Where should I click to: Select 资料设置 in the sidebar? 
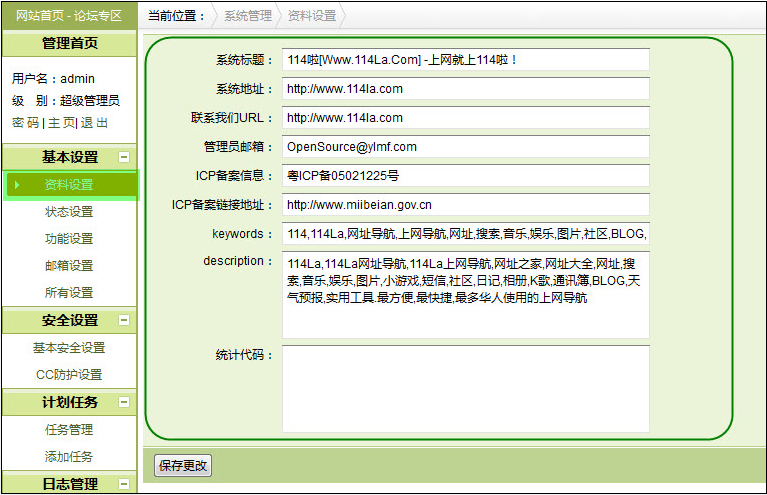[71, 185]
